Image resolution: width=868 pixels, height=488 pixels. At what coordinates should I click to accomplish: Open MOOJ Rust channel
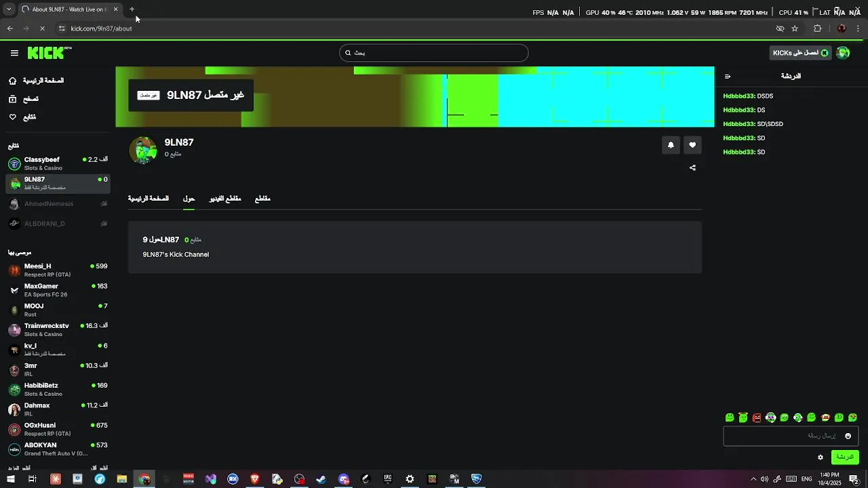pyautogui.click(x=58, y=310)
